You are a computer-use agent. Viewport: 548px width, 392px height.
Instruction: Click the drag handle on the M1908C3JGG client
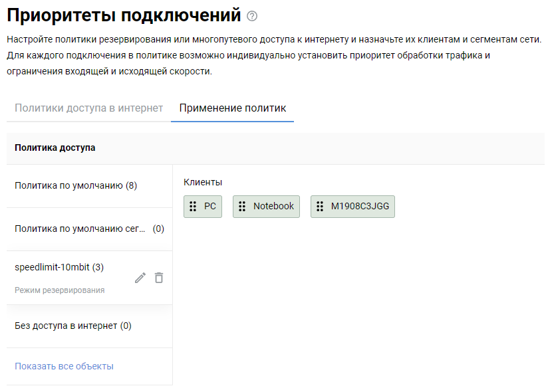[x=320, y=207]
